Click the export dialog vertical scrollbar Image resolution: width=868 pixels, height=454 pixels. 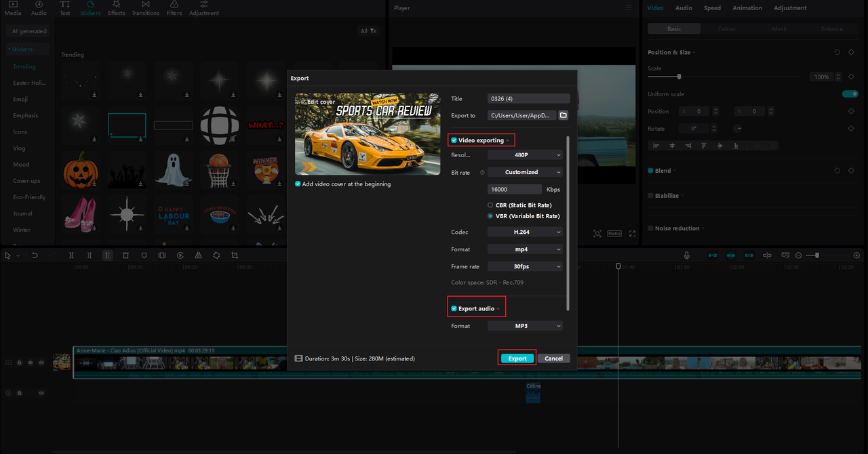(x=568, y=224)
